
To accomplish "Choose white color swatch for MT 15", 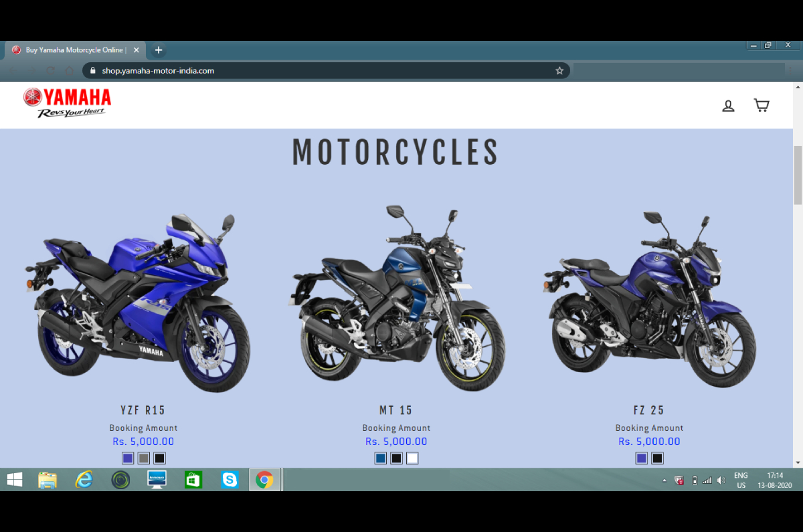I will click(412, 458).
